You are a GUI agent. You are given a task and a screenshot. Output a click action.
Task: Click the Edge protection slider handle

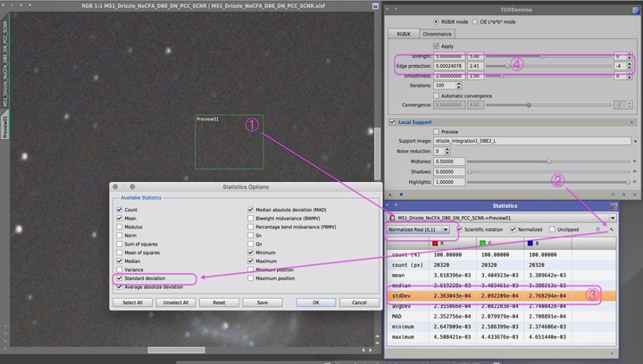point(507,66)
